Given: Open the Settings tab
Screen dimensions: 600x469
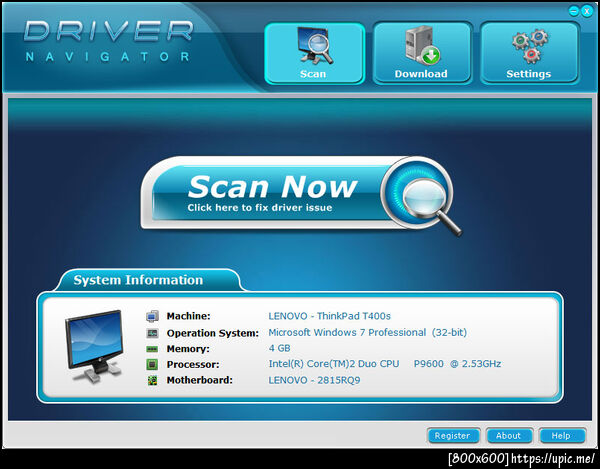Looking at the screenshot, I should (x=530, y=53).
